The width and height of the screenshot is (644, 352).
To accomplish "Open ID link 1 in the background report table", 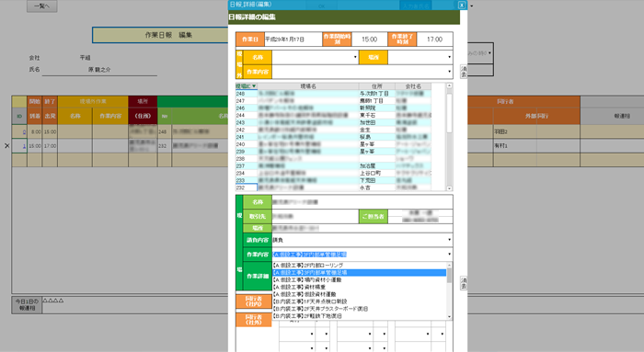I will click(x=24, y=145).
